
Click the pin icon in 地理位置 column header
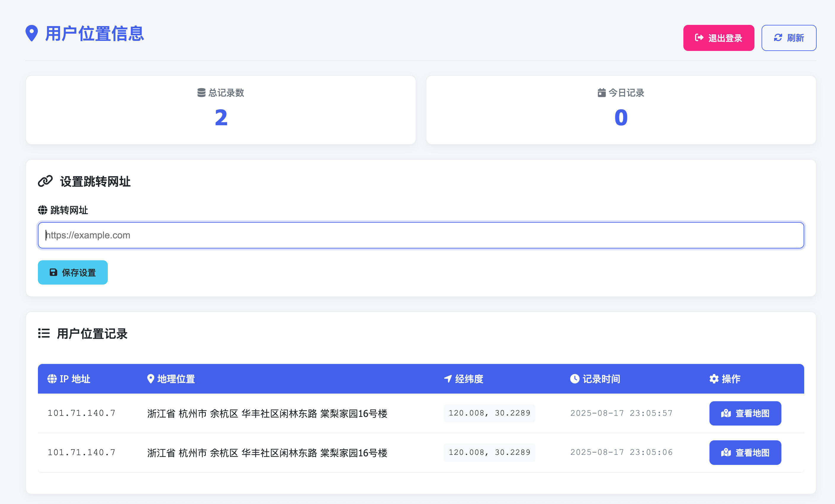pos(151,379)
